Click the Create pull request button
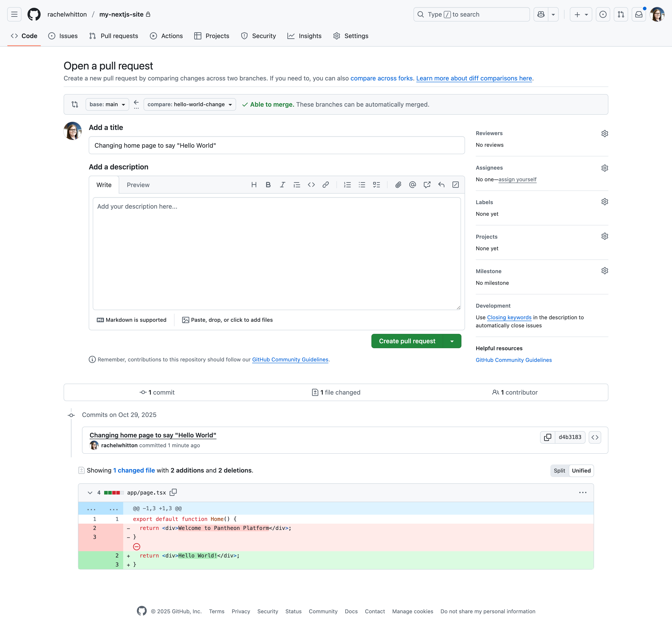This screenshot has width=672, height=635. 407,341
